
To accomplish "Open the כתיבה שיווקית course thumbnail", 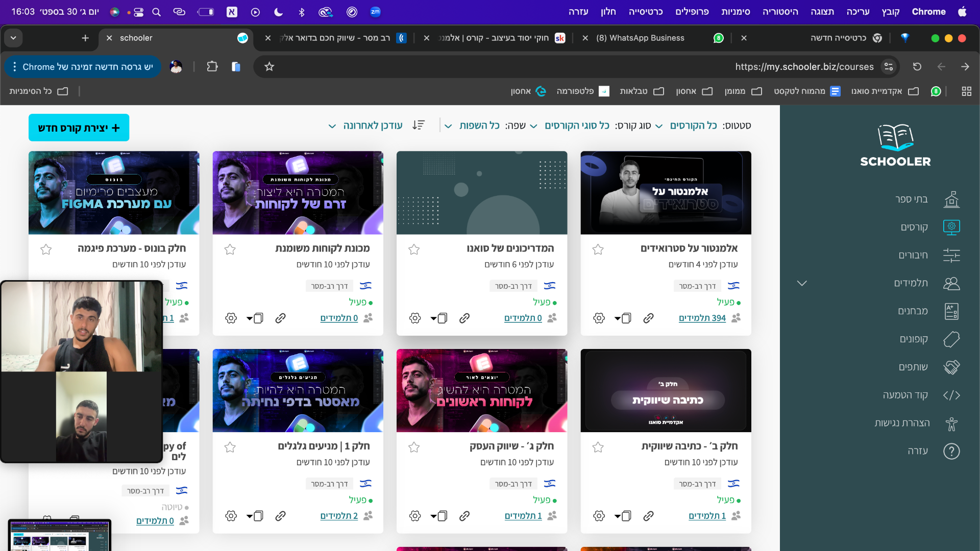I will coord(666,390).
